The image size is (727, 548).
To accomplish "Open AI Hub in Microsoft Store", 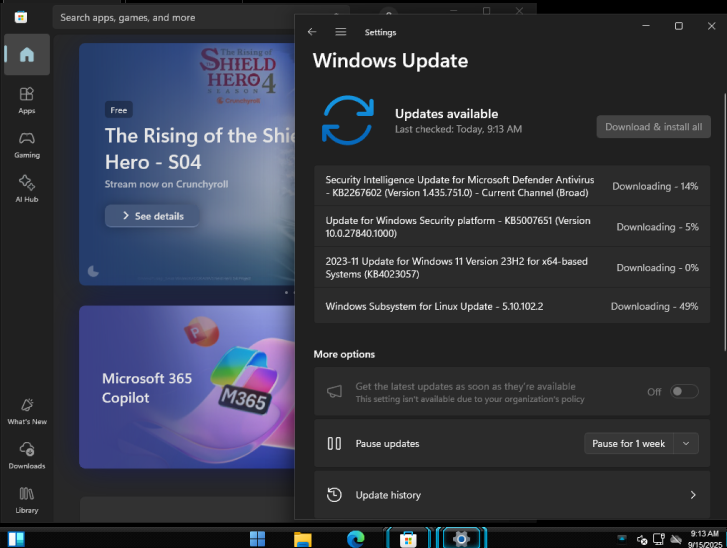I will coord(27,188).
